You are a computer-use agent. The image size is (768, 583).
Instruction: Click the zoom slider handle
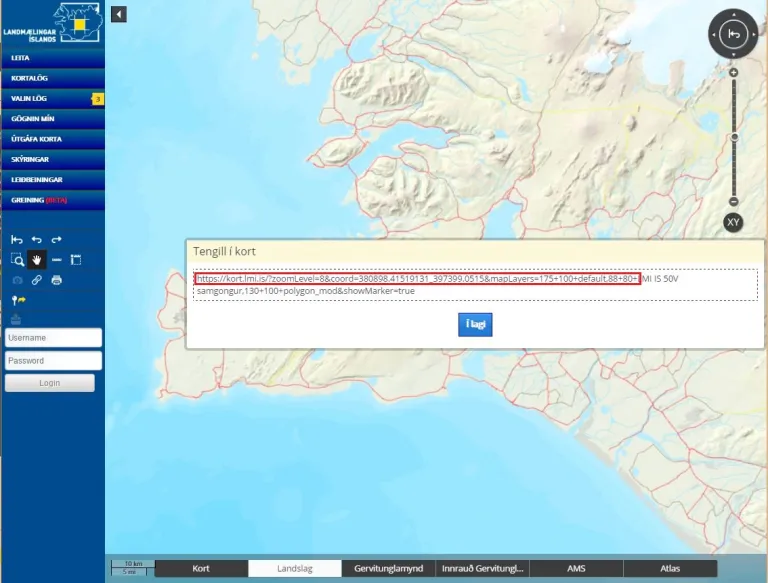point(734,137)
